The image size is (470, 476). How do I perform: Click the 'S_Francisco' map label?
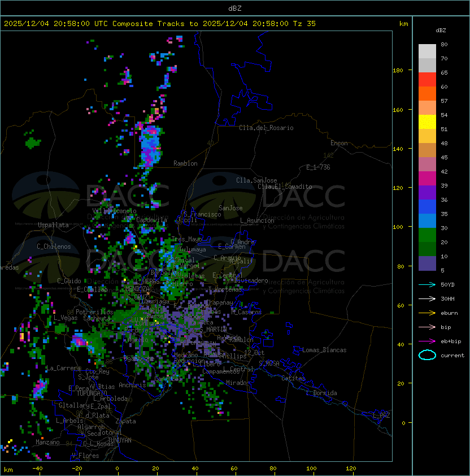tap(202, 214)
